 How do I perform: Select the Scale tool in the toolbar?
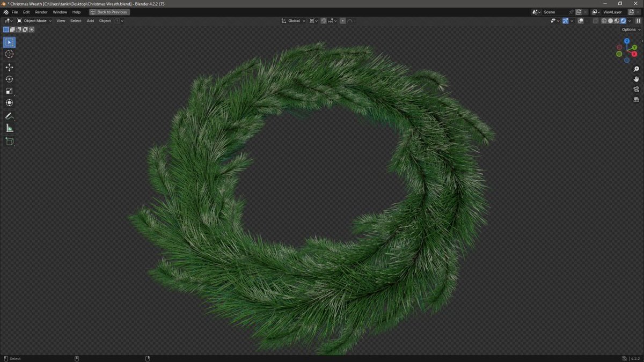coord(9,91)
